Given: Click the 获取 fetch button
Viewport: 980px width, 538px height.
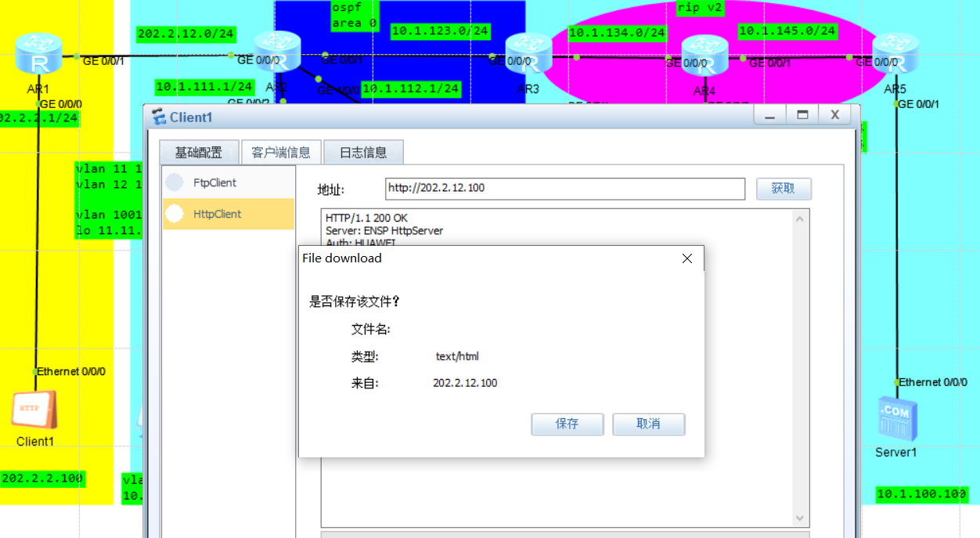Looking at the screenshot, I should pyautogui.click(x=783, y=188).
